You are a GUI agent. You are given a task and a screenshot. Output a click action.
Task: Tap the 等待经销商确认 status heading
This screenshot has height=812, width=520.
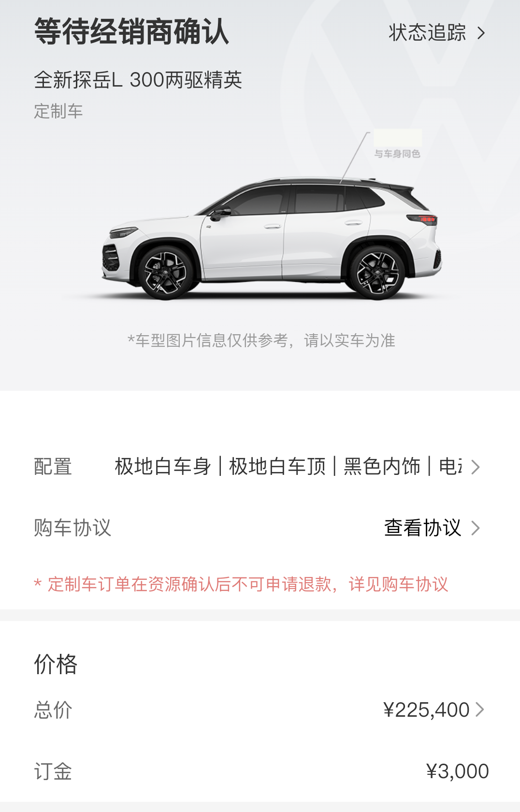tap(131, 32)
